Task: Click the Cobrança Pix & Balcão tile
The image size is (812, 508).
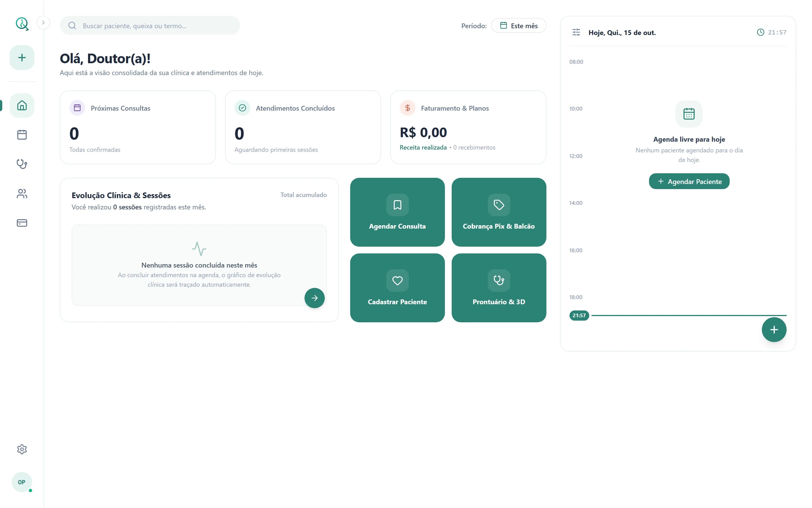Action: [x=498, y=212]
